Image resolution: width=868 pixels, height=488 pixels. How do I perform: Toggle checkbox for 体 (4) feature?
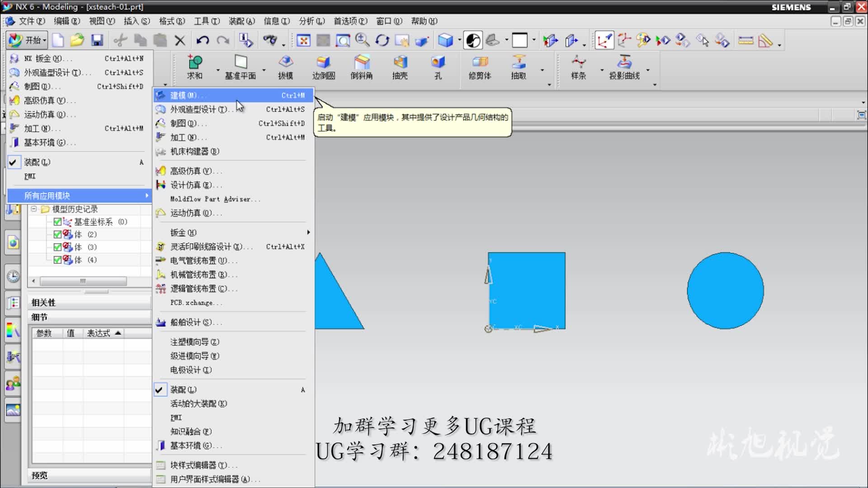pyautogui.click(x=57, y=260)
